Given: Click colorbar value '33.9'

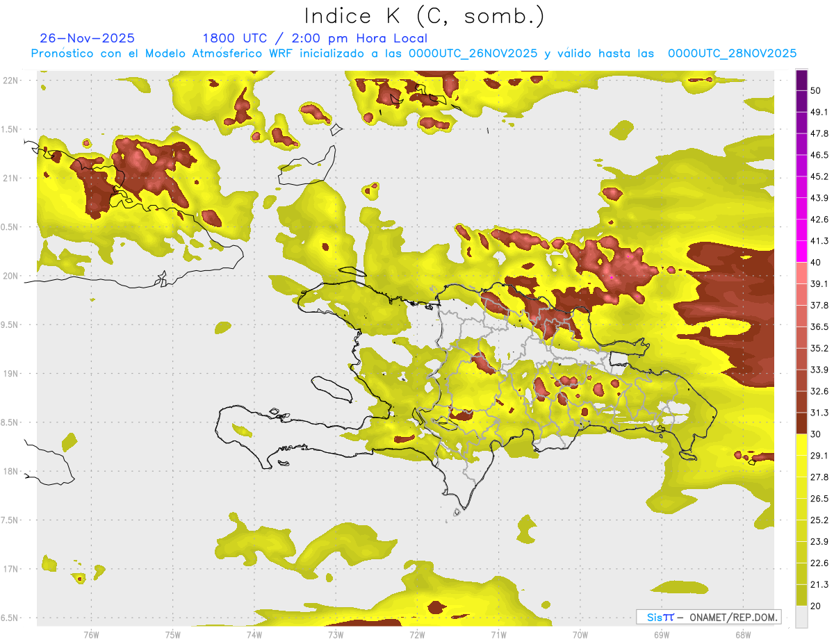Looking at the screenshot, I should (819, 370).
